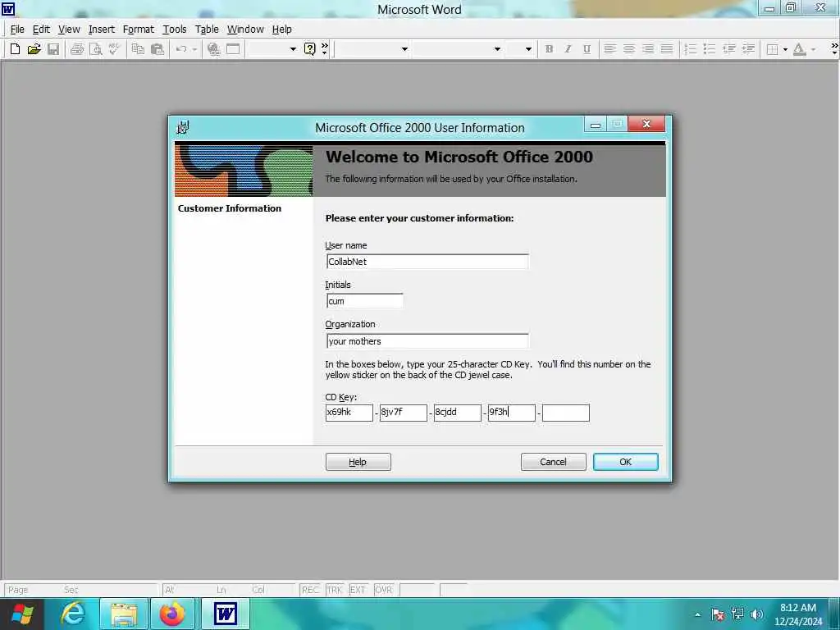Open Print Preview from the toolbar
Viewport: 840px width, 630px height.
coord(96,49)
